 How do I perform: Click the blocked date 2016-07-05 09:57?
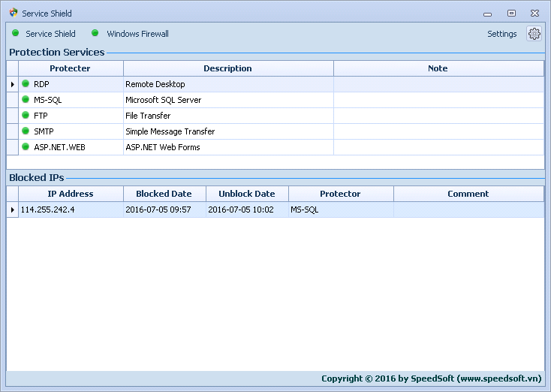[x=164, y=210]
